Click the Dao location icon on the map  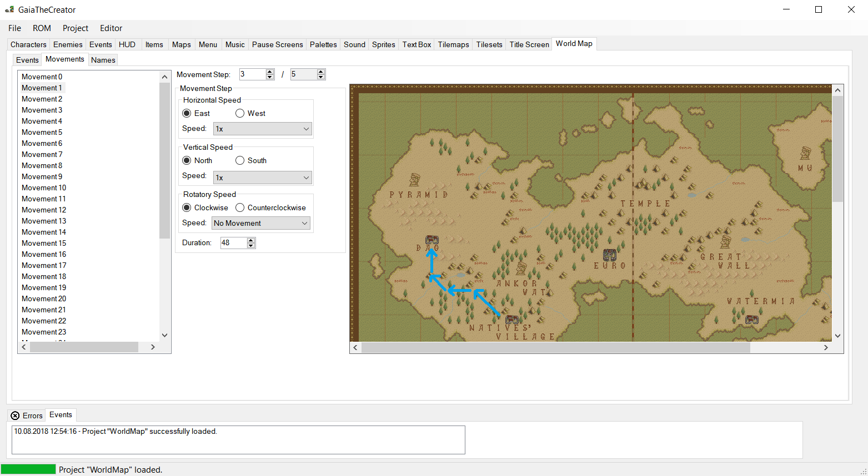432,240
